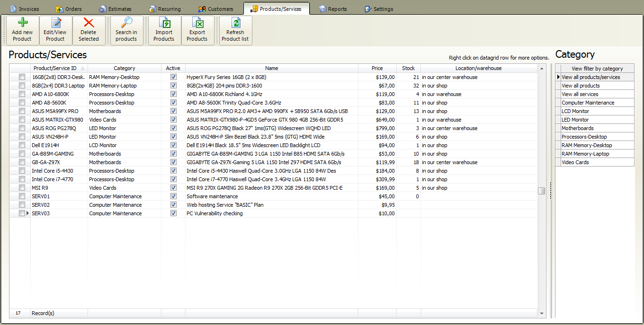Toggle Active checkbox for MSI R9

(173, 188)
